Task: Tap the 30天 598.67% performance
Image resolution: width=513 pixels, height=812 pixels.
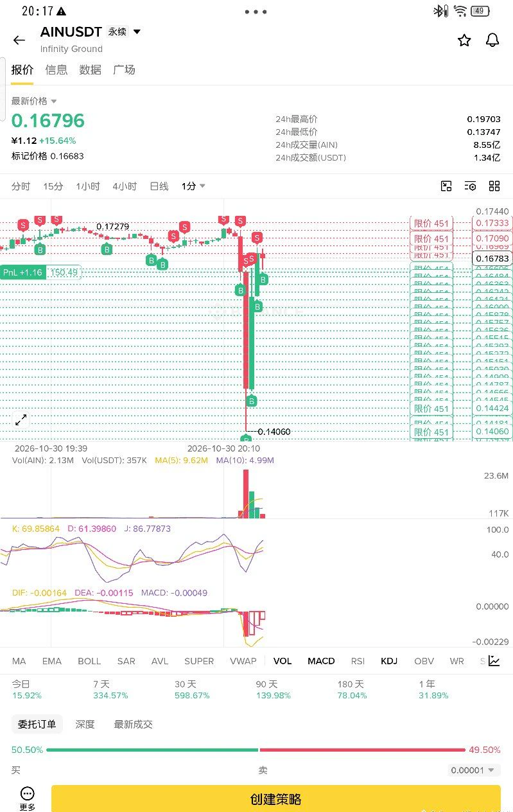Action: coord(192,690)
